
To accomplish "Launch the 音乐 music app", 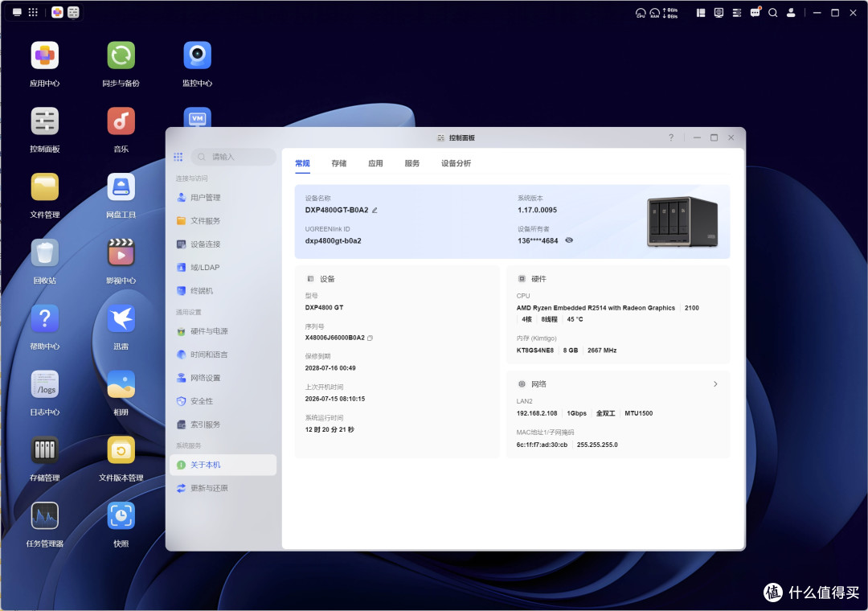I will click(x=121, y=121).
